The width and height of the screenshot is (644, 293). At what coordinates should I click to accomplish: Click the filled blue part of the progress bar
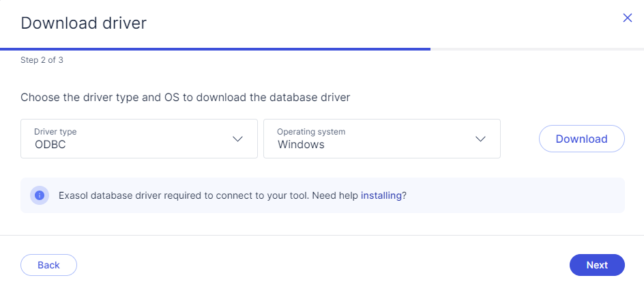215,49
